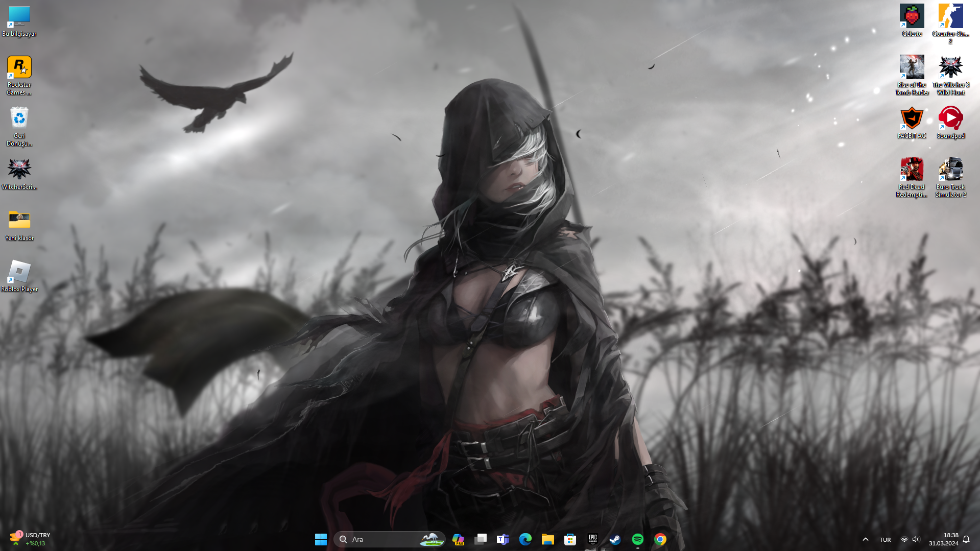Launch Copilot from the taskbar
The width and height of the screenshot is (980, 551).
tap(458, 539)
